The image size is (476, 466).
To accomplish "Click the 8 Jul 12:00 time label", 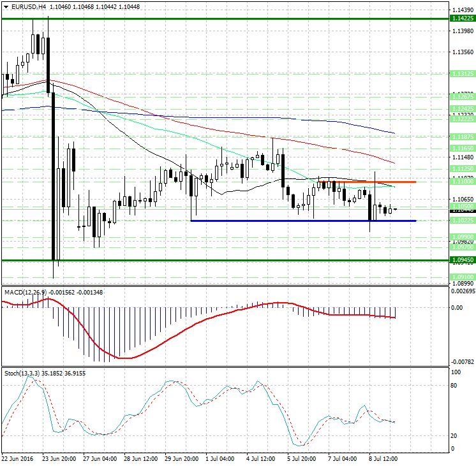I will click(383, 458).
